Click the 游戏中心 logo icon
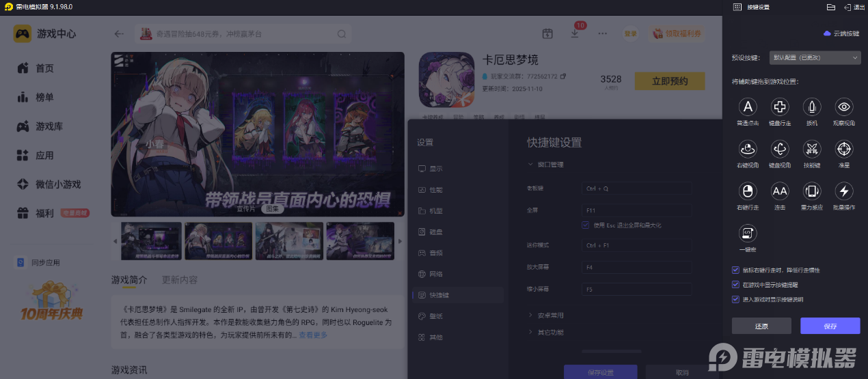Image resolution: width=868 pixels, height=379 pixels. click(x=23, y=33)
